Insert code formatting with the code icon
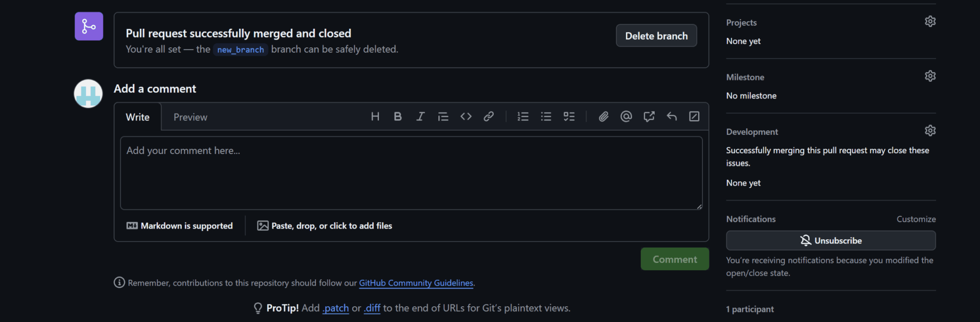The height and width of the screenshot is (322, 980). click(466, 116)
